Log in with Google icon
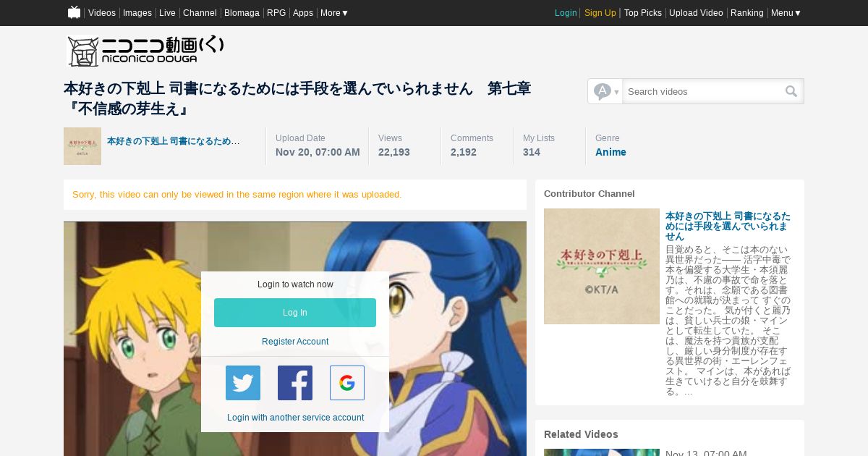 pos(347,383)
